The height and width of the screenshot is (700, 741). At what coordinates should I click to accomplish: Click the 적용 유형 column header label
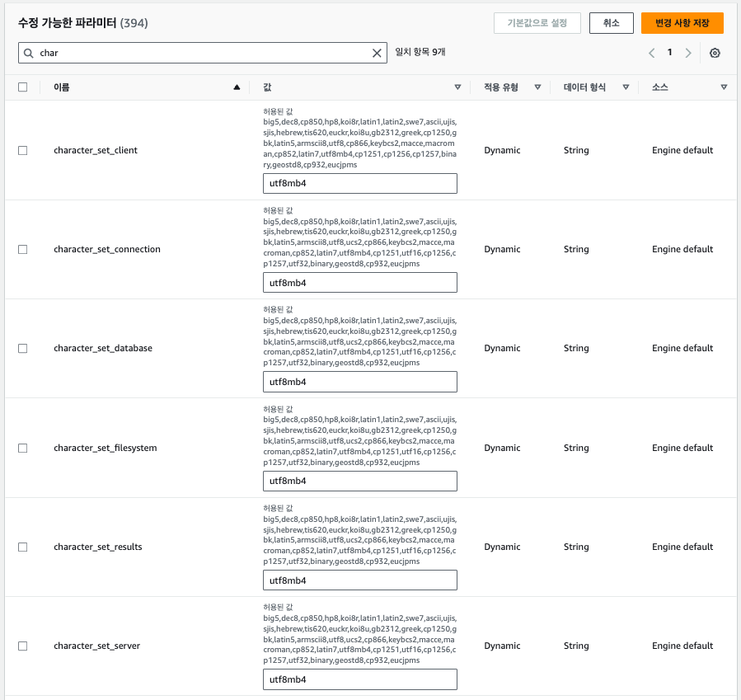[501, 87]
